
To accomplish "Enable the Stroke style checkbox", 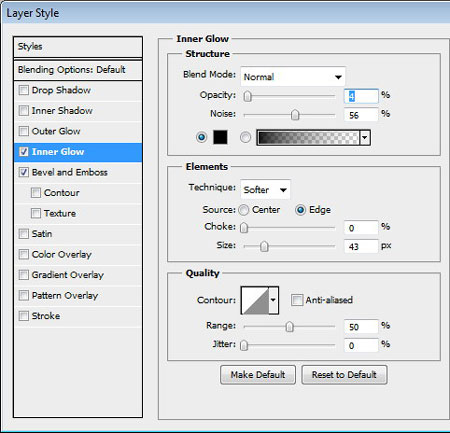I will 24,316.
